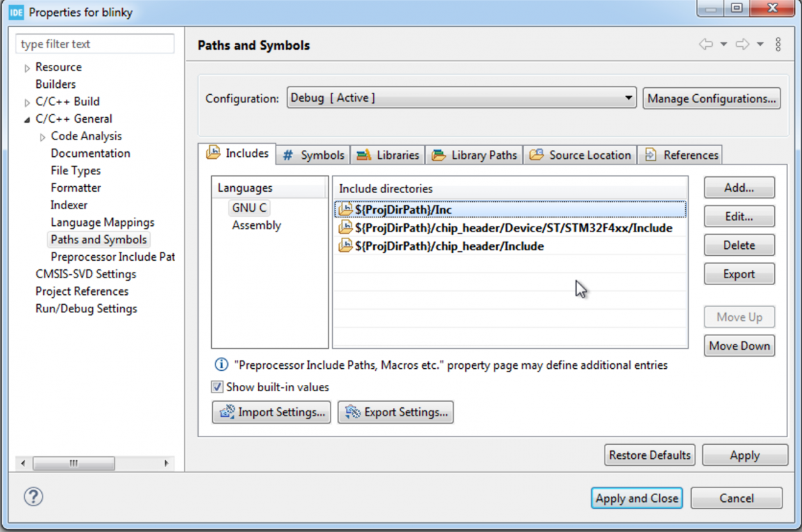Click the Libraries tab books icon
This screenshot has height=532, width=802.
[363, 155]
